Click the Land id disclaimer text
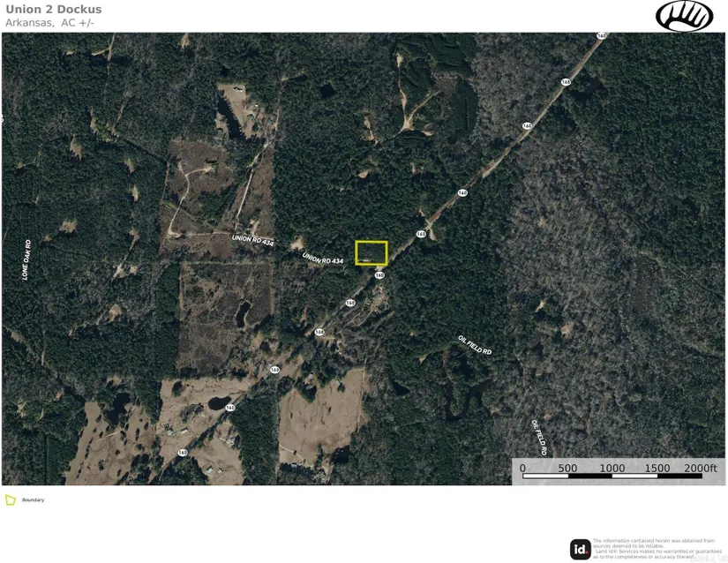The width and height of the screenshot is (728, 563). point(657,549)
